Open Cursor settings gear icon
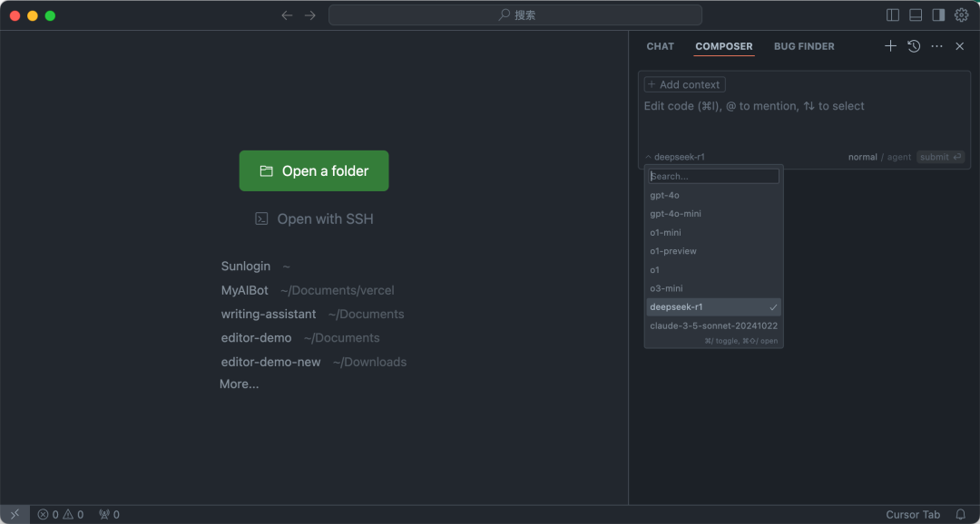 961,15
